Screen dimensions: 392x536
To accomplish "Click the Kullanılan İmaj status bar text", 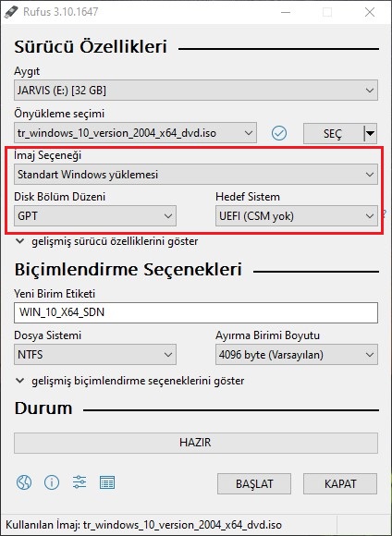I will (144, 524).
